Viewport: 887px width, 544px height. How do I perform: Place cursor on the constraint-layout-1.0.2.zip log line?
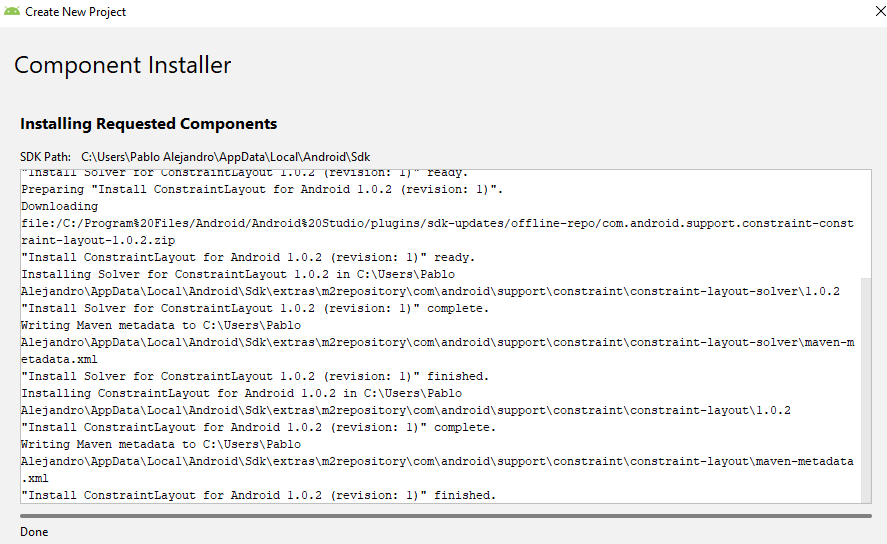click(x=98, y=240)
